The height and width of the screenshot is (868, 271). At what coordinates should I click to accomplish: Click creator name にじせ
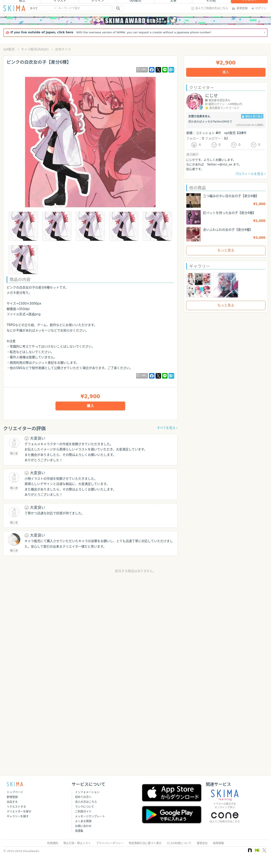click(x=211, y=95)
